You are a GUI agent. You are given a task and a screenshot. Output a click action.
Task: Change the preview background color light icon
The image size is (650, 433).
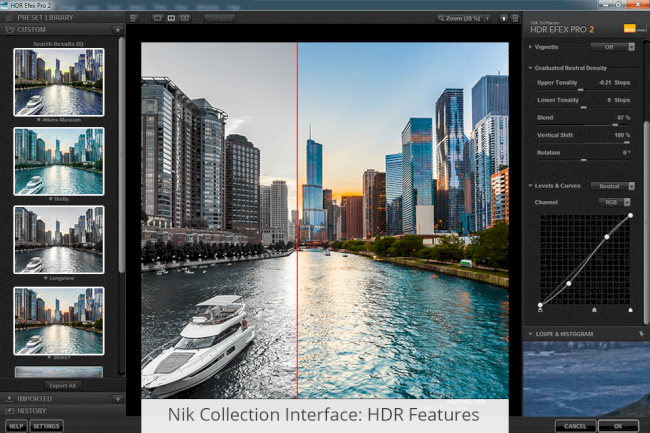click(503, 18)
